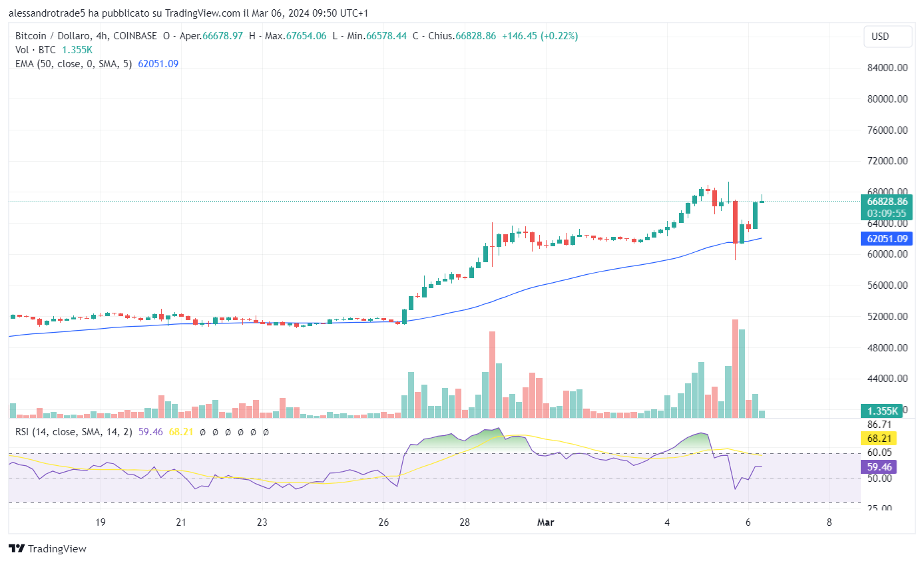
Task: Click the yellow 68.21 value in RSI legend
Action: pyautogui.click(x=181, y=432)
